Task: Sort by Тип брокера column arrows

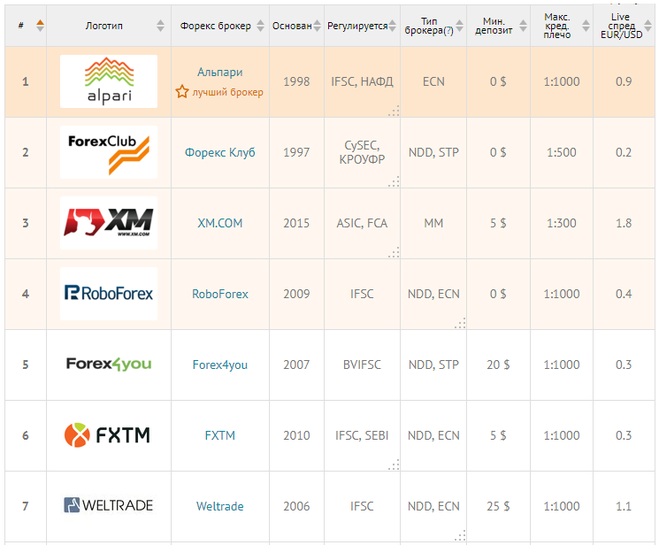Action: 460,26
